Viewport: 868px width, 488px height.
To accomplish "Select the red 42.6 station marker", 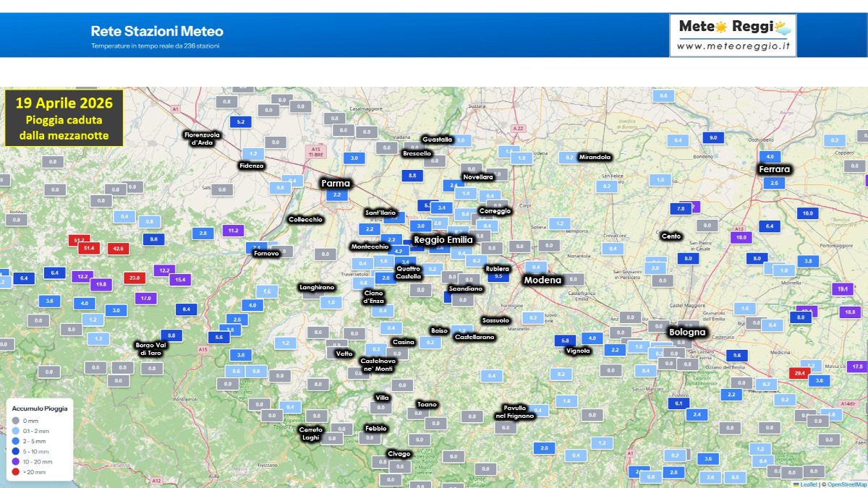I will tap(116, 248).
